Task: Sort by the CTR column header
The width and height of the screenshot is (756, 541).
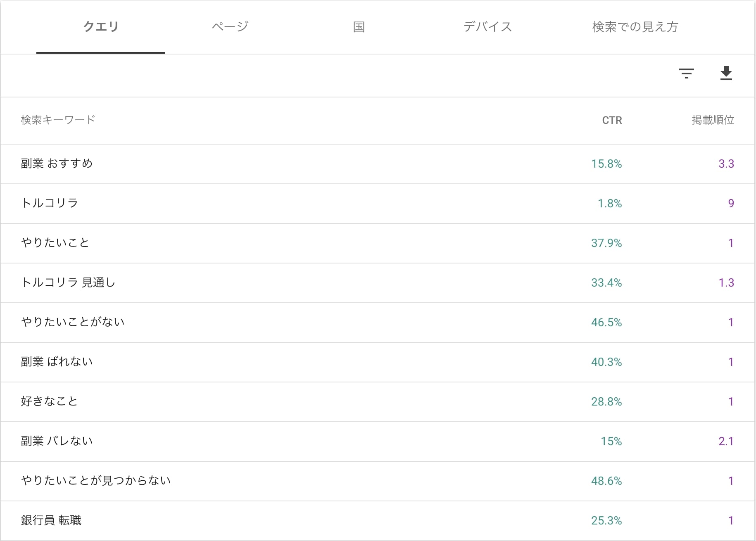Action: pos(612,120)
